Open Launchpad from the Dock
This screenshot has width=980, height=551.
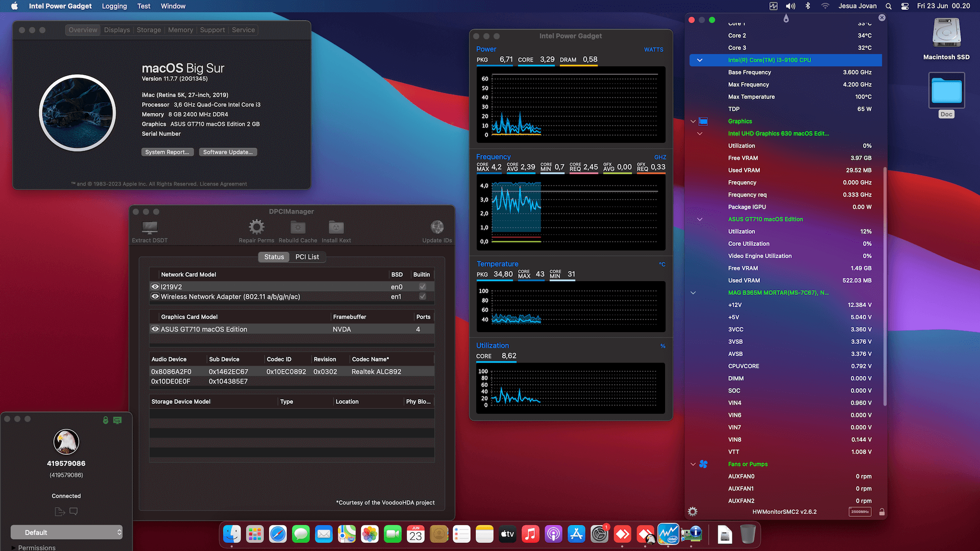(255, 534)
